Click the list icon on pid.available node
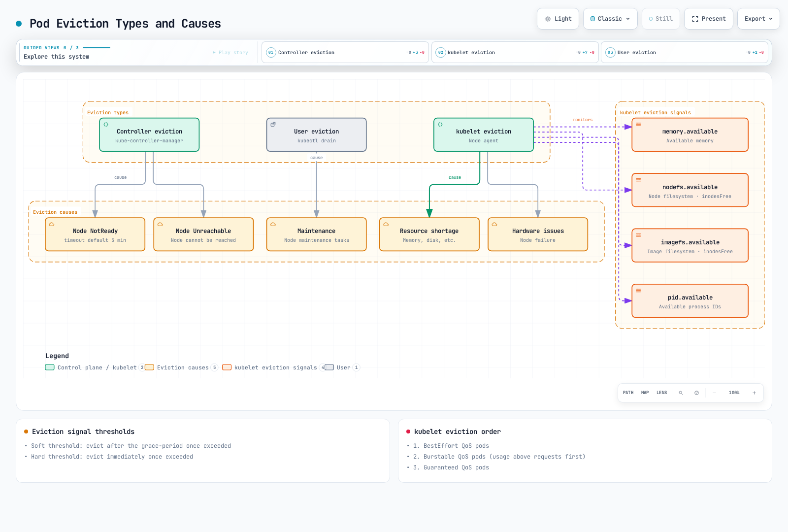This screenshot has height=532, width=788. (638, 291)
